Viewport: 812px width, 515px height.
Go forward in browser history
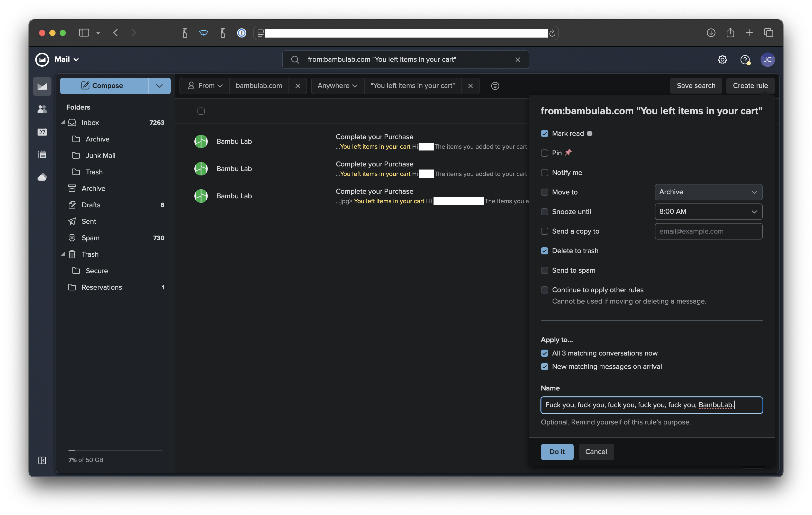[x=134, y=33]
